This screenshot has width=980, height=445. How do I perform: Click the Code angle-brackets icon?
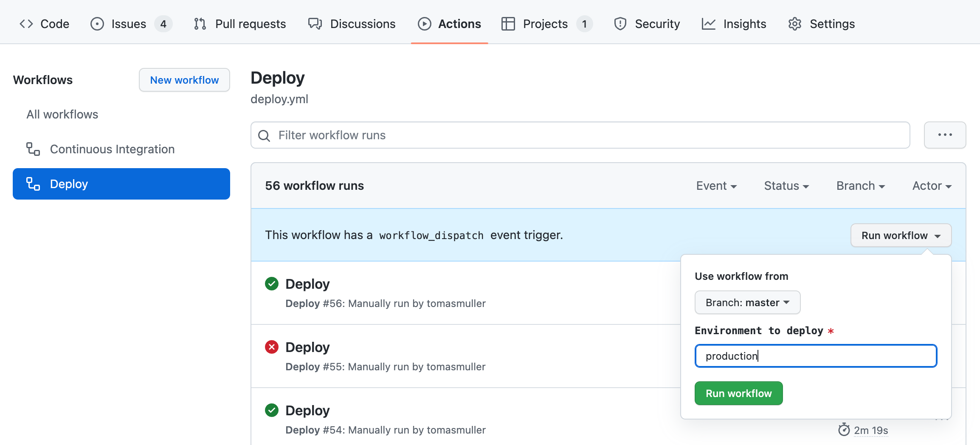[x=26, y=24]
